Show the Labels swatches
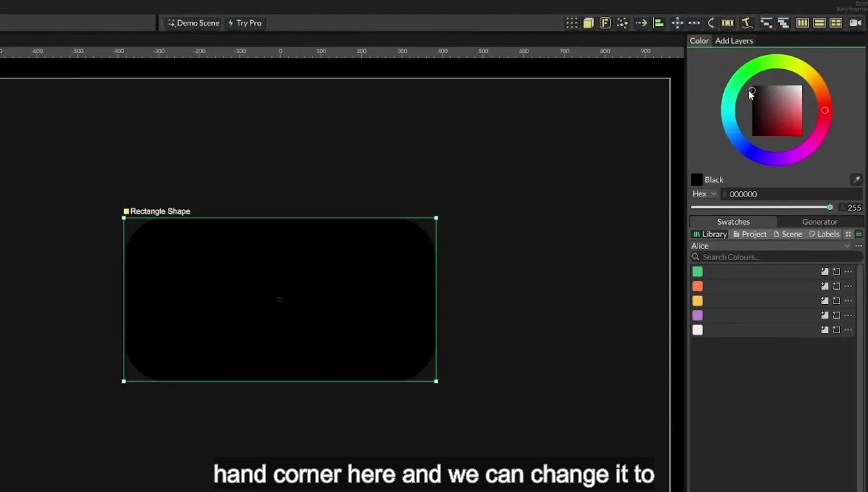Screen dimensions: 868x492 click(x=824, y=234)
